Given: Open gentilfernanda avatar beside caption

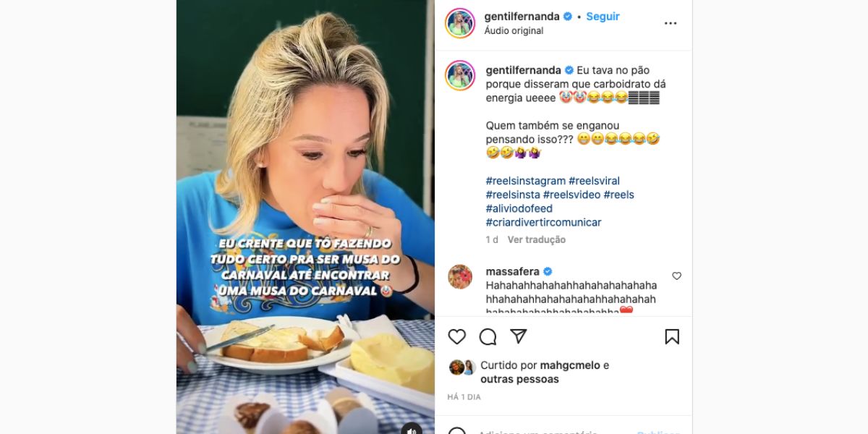Looking at the screenshot, I should [460, 76].
